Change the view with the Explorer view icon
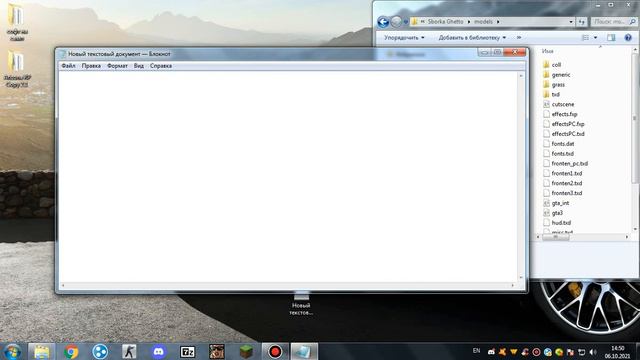 tap(585, 38)
